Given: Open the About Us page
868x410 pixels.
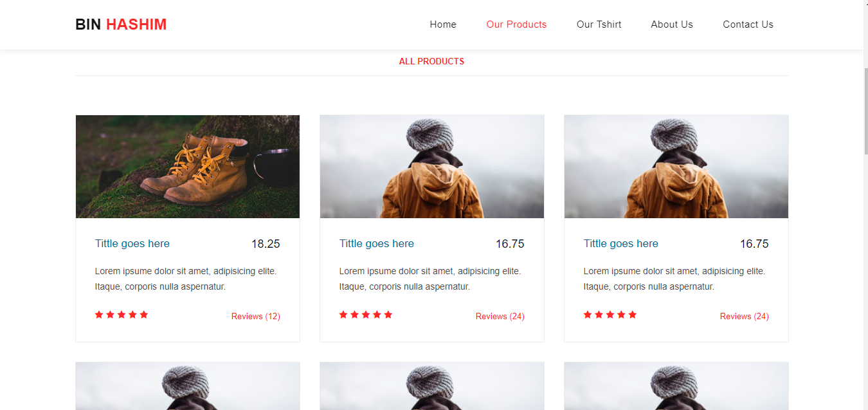Looking at the screenshot, I should pyautogui.click(x=672, y=24).
